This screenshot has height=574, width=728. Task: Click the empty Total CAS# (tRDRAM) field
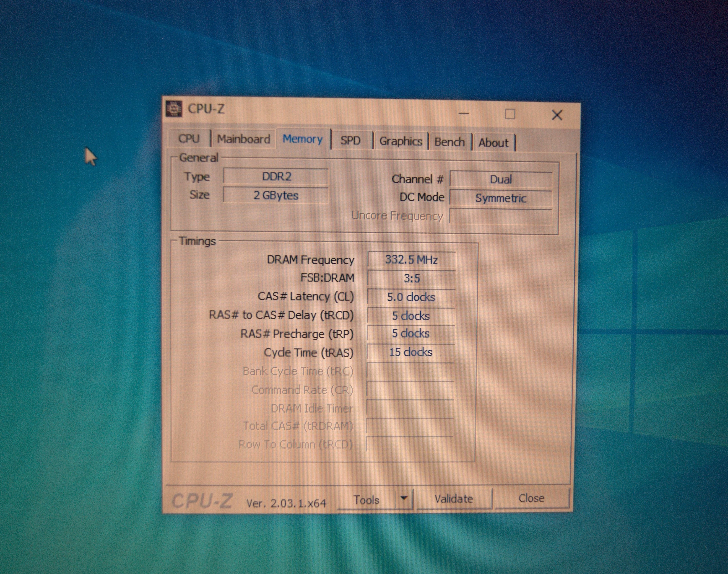(410, 426)
